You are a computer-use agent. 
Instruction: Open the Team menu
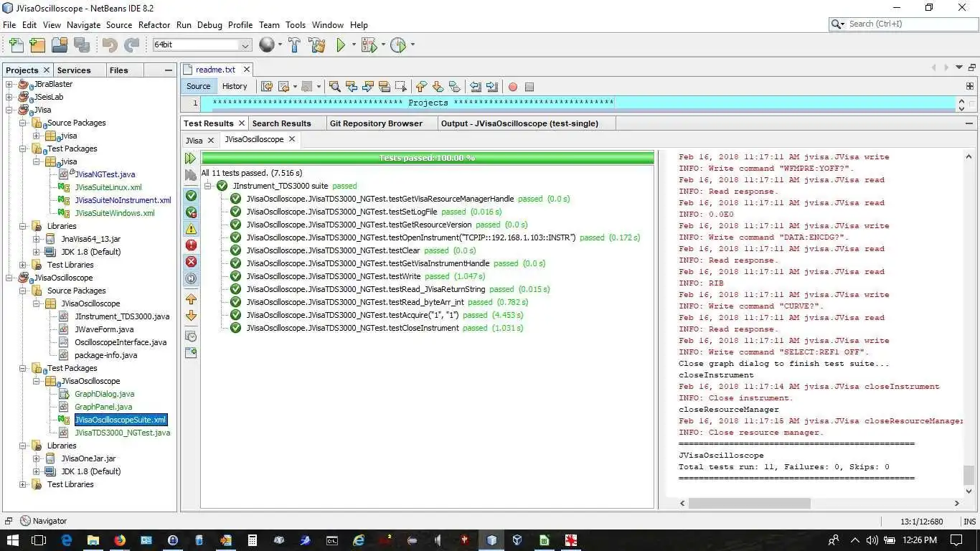click(269, 24)
